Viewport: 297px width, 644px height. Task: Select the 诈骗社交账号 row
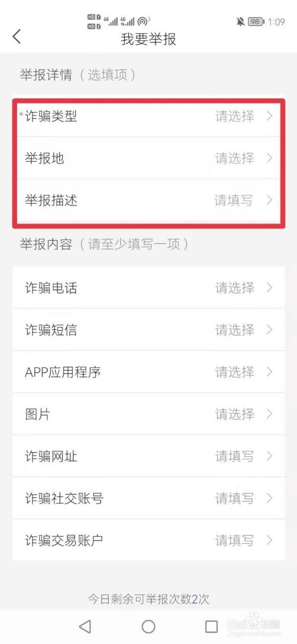point(148,498)
